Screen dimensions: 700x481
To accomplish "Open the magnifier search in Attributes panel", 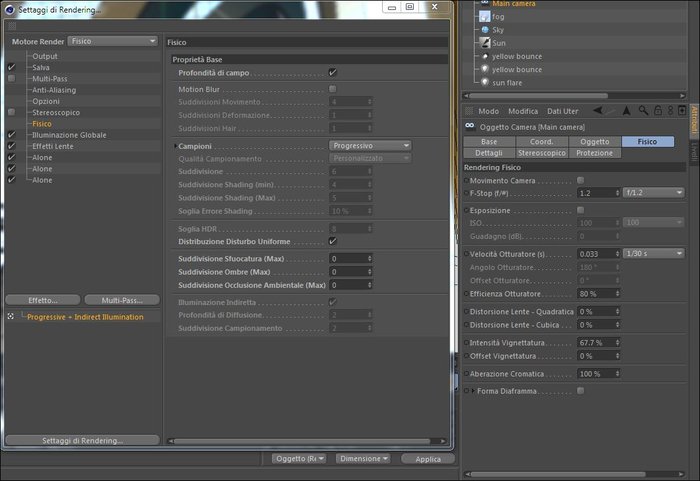I will 643,110.
